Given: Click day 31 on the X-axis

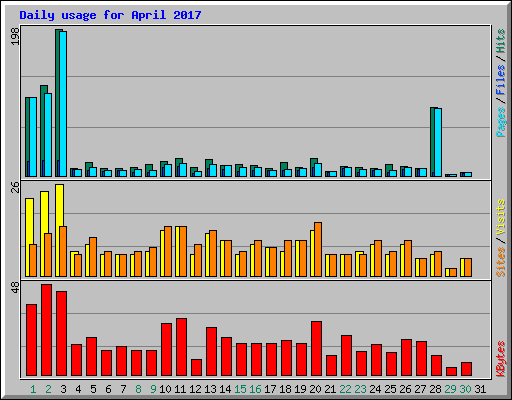Looking at the screenshot, I should coord(480,389).
